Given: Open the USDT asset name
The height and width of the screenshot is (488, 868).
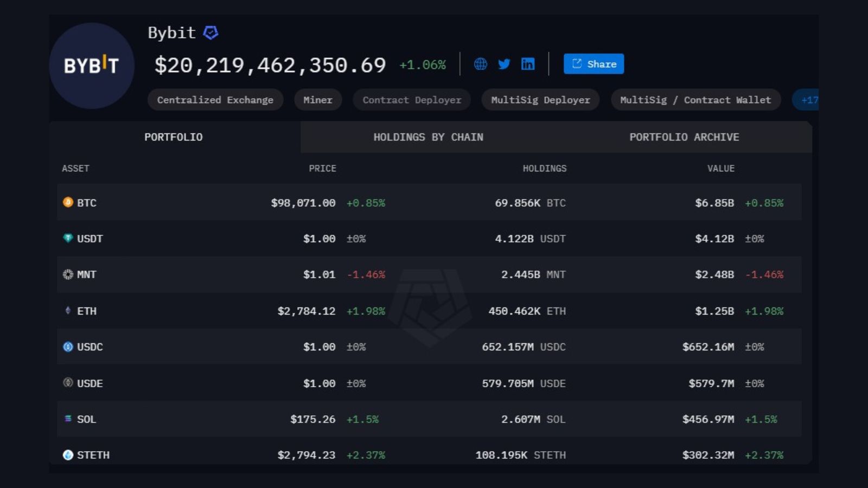Looking at the screenshot, I should (x=90, y=239).
